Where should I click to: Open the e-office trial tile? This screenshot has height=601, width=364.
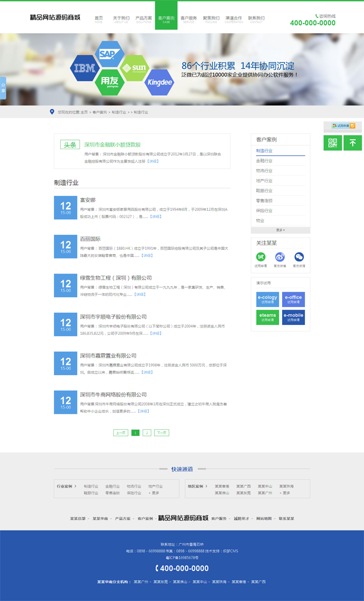pyautogui.click(x=294, y=299)
